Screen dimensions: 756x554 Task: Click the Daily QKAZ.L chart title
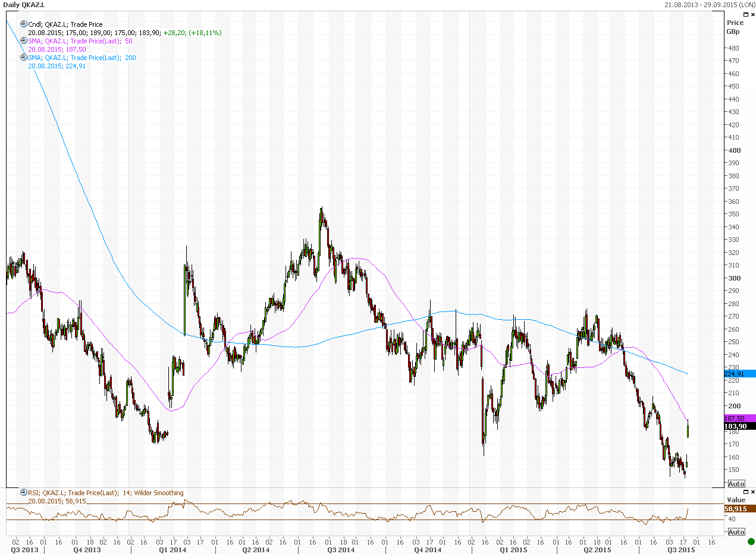[24, 4]
